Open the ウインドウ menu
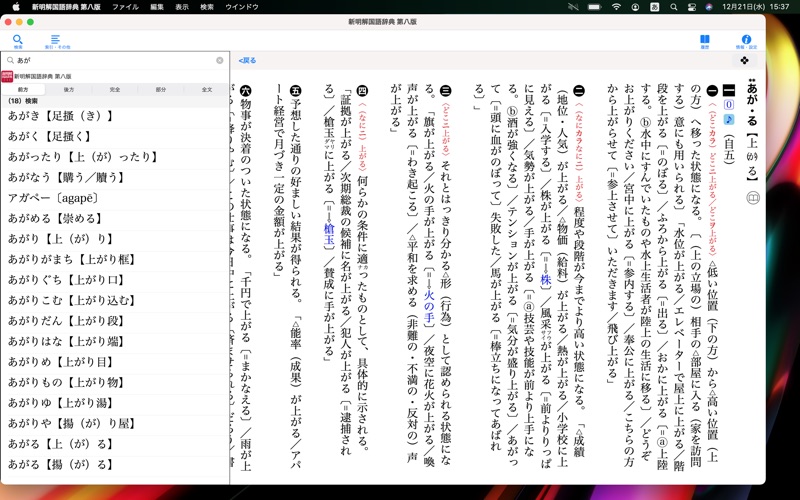The image size is (800, 500). [242, 7]
